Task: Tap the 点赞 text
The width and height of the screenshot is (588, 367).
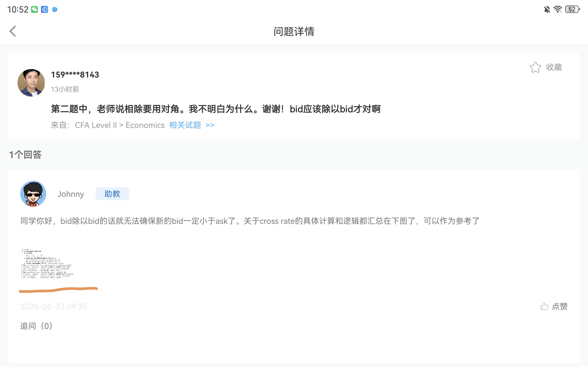Action: [x=560, y=306]
